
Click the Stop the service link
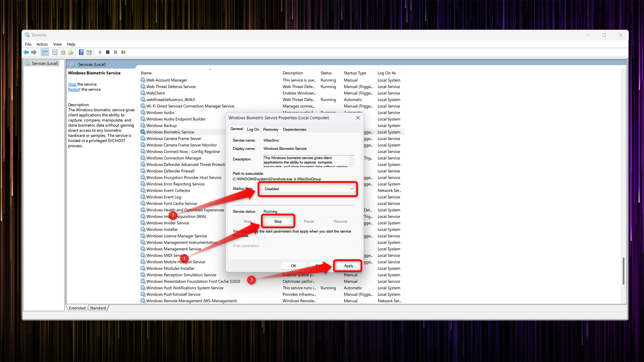72,84
